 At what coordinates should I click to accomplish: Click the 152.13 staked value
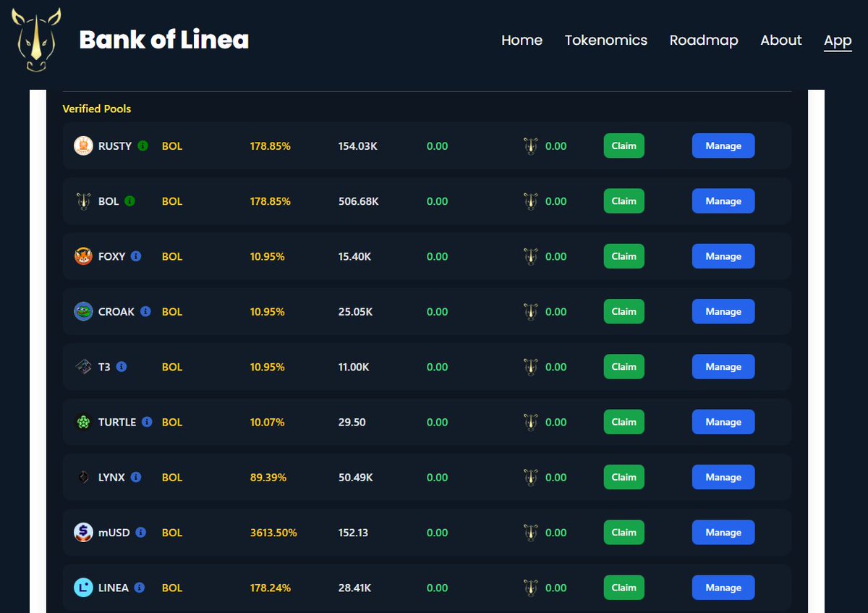(x=353, y=533)
